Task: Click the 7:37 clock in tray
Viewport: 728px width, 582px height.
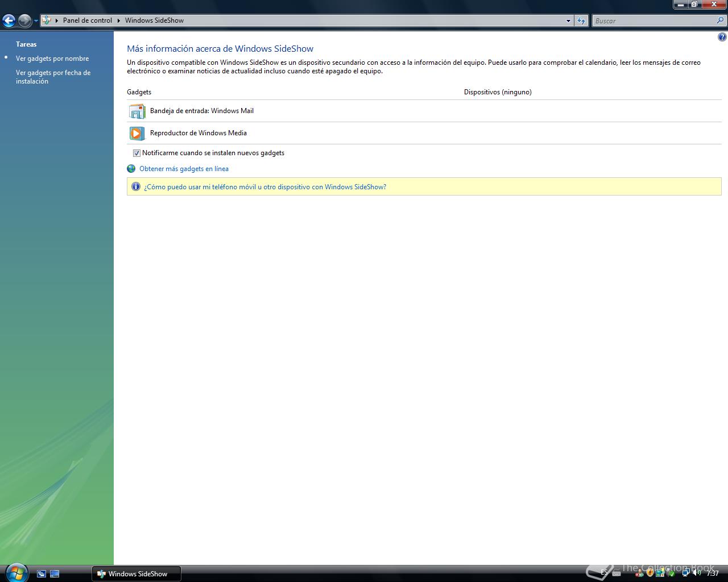Action: [713, 573]
